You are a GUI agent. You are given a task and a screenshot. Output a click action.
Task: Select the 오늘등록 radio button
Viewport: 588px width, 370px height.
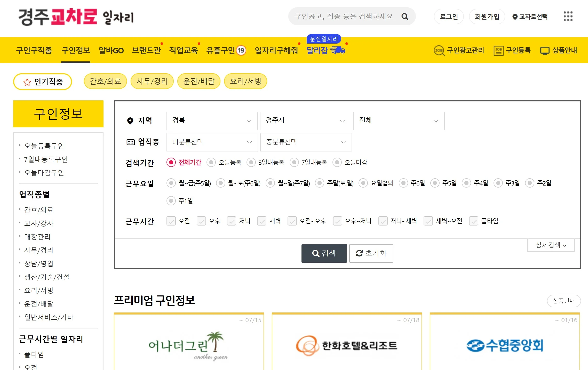point(211,162)
